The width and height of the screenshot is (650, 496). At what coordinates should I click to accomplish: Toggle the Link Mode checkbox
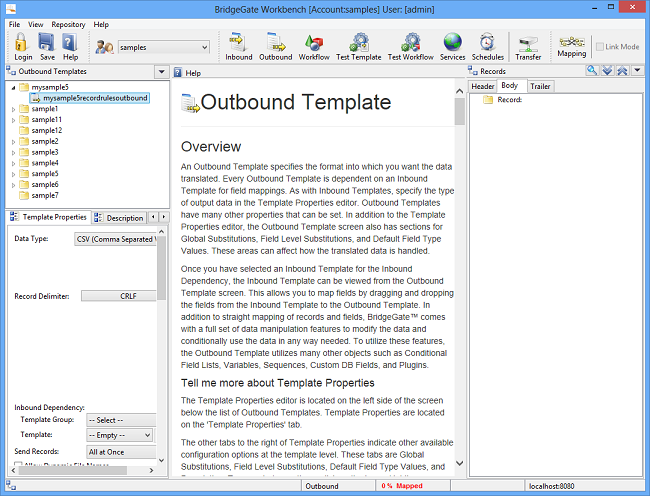599,47
